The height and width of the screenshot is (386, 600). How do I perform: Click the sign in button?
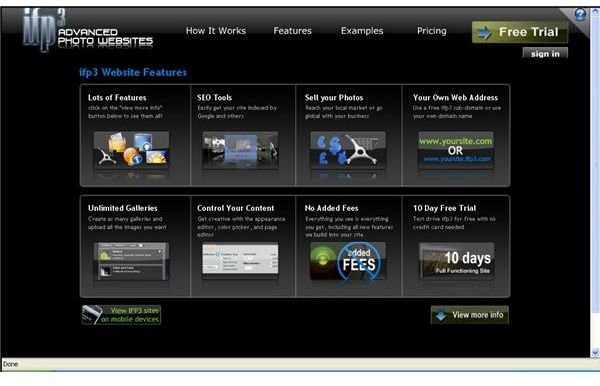click(545, 54)
